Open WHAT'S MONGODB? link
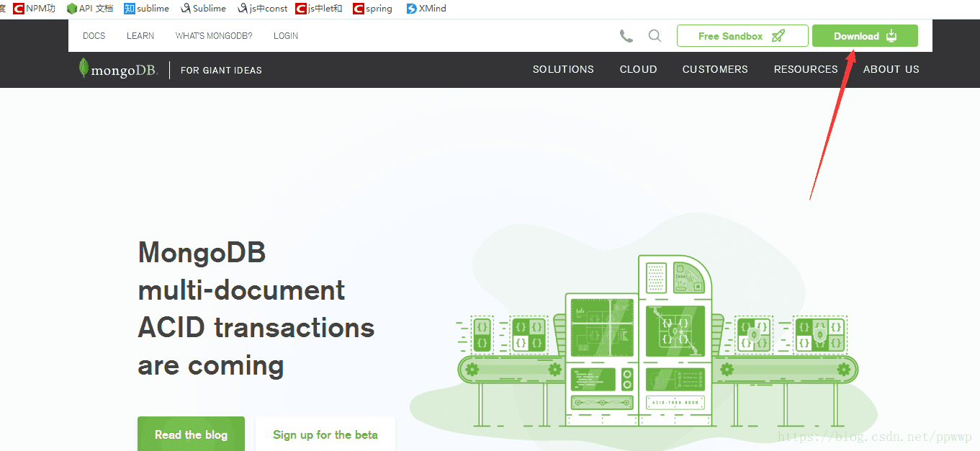The height and width of the screenshot is (451, 980). click(x=214, y=36)
